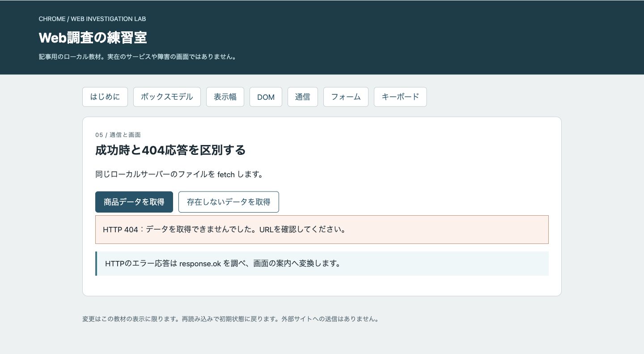Screen dimensions: 644x354
Task: Go to the DOM tab
Action: click(266, 97)
